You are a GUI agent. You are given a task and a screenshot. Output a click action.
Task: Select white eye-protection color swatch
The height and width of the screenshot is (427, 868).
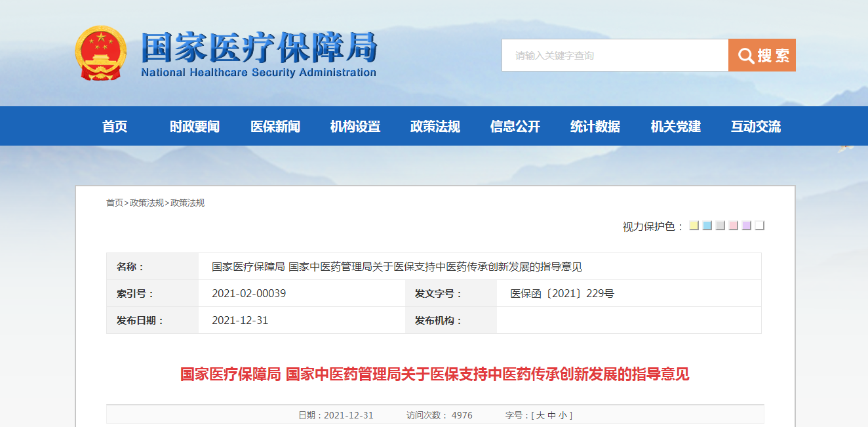760,226
